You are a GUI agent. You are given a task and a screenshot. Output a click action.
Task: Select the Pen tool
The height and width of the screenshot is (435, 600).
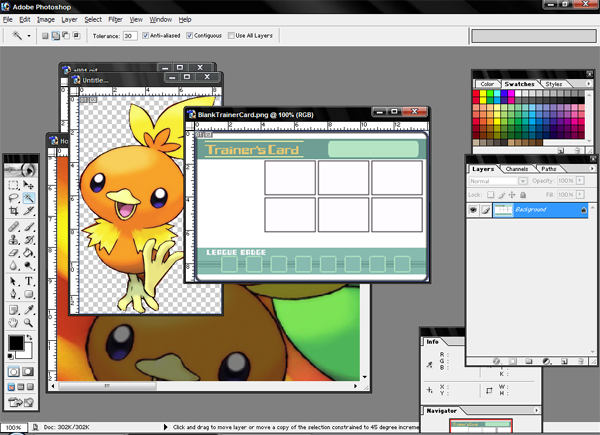(x=14, y=294)
